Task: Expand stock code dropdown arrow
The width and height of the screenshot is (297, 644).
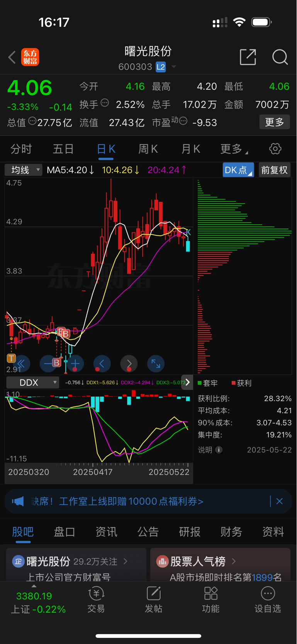Action: coord(174,67)
